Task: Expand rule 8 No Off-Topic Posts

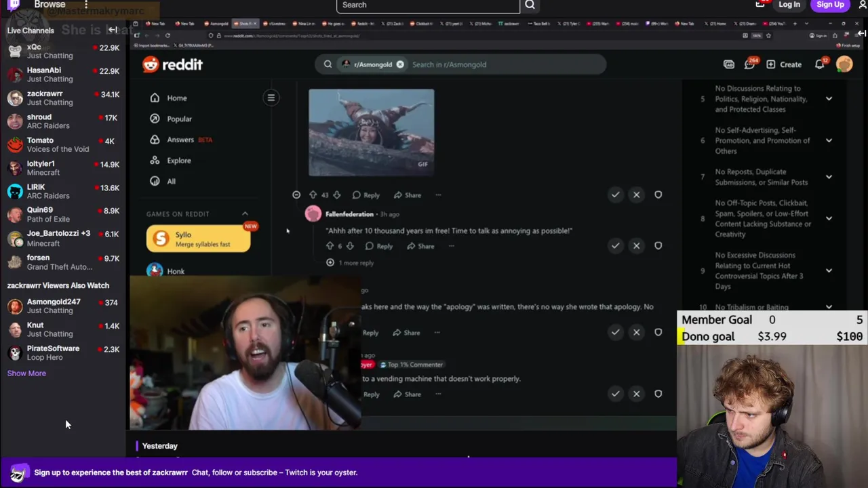Action: click(x=829, y=218)
